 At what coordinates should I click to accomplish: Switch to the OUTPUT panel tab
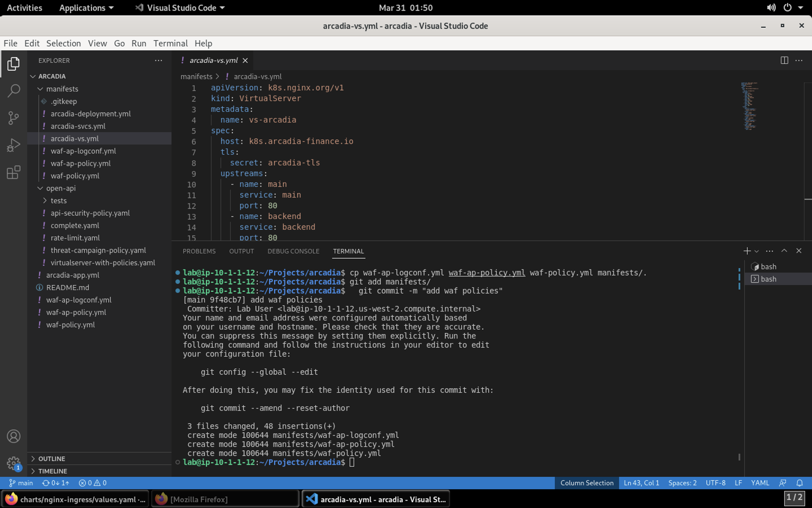tap(242, 251)
